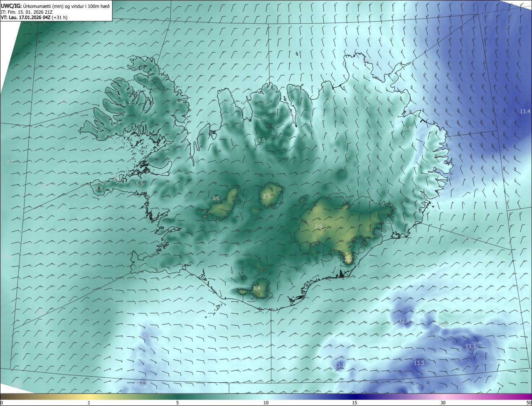Click the 13.1 value label on the map
Screen dimensions: 532x406
(x=340, y=365)
